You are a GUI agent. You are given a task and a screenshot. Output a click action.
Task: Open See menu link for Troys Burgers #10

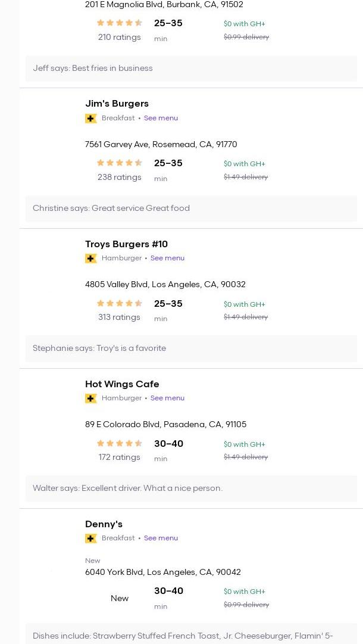click(167, 258)
